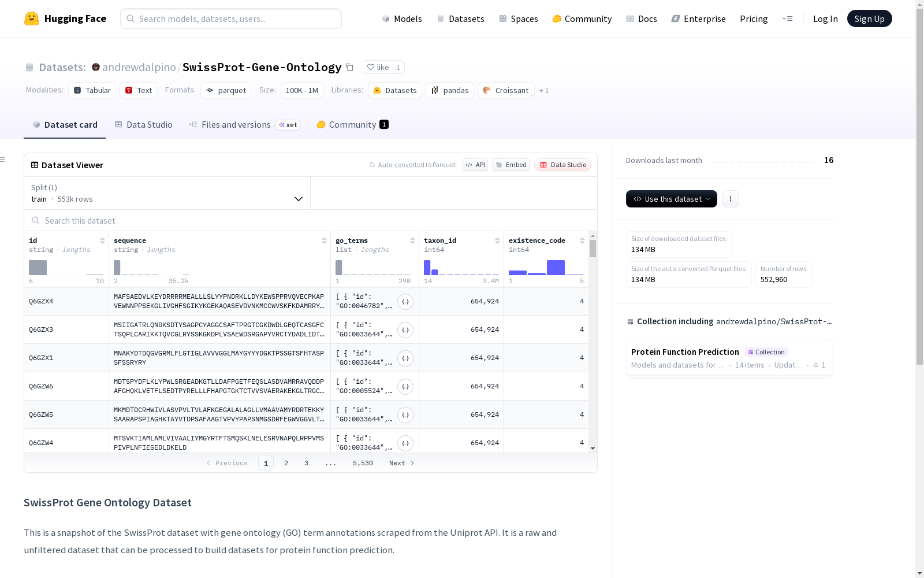Open the API button in Dataset Viewer
This screenshot has height=578, width=924.
[475, 165]
